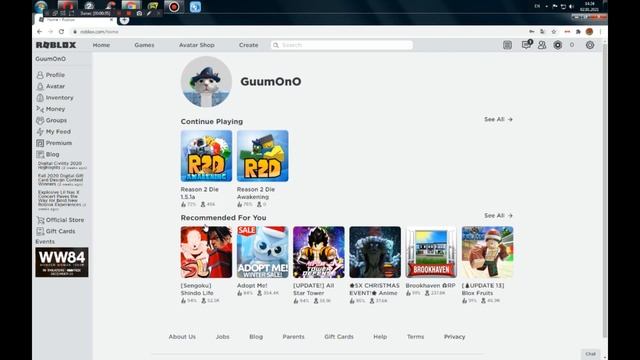This screenshot has width=640, height=360.
Task: See All for Recommended For You
Action: [x=498, y=216]
